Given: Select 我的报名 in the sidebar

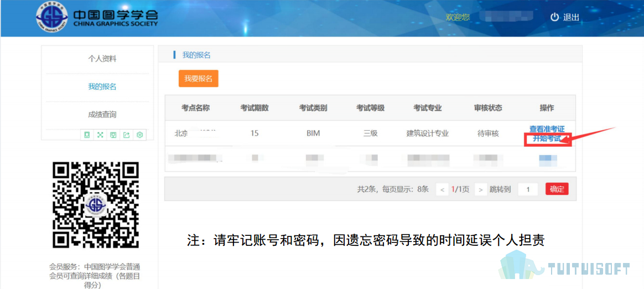Looking at the screenshot, I should click(102, 87).
